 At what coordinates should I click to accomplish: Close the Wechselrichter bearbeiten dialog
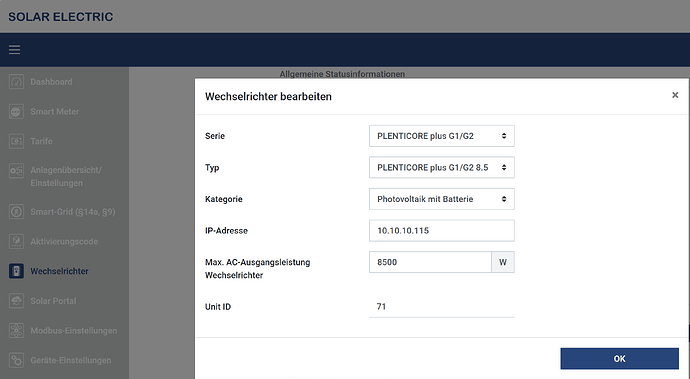pyautogui.click(x=675, y=95)
